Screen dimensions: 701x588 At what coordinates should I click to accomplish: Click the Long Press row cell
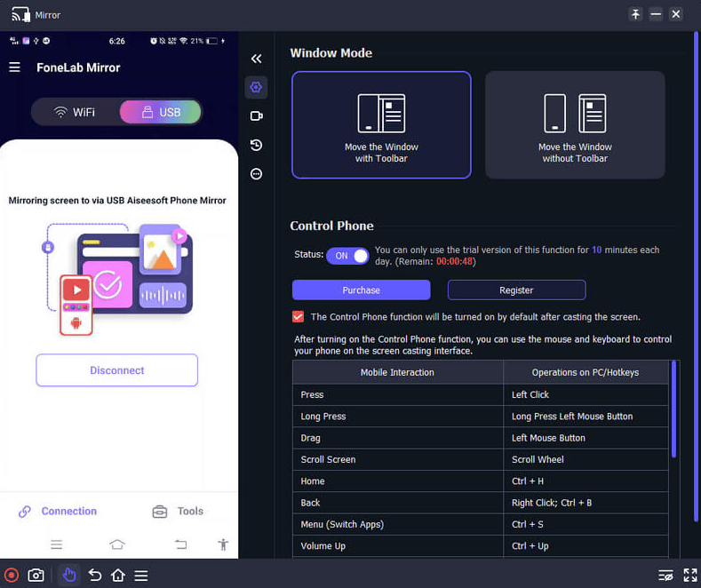(x=398, y=417)
